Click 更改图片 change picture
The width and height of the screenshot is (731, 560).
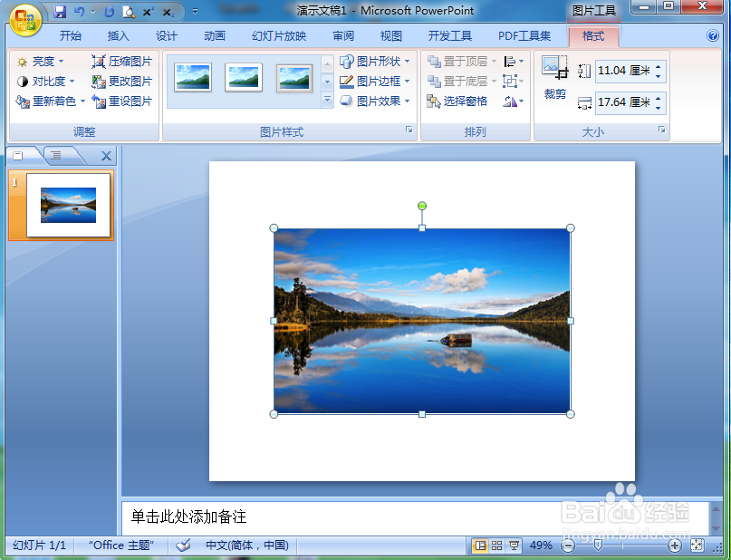(121, 82)
